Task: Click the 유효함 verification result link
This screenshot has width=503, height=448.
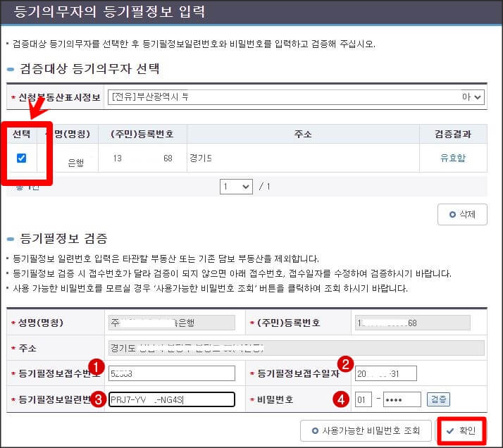Action: coord(453,158)
